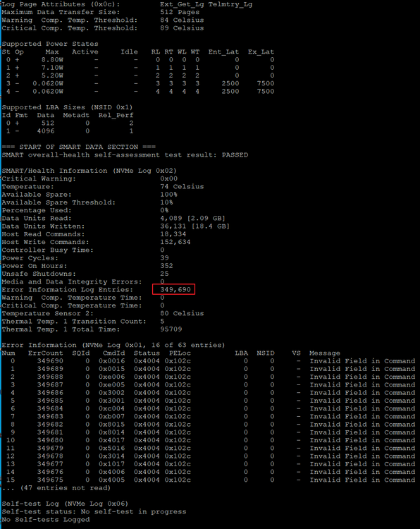420x529 pixels.
Task: Click the 'PASSED' self-assessment result
Action: [x=235, y=155]
